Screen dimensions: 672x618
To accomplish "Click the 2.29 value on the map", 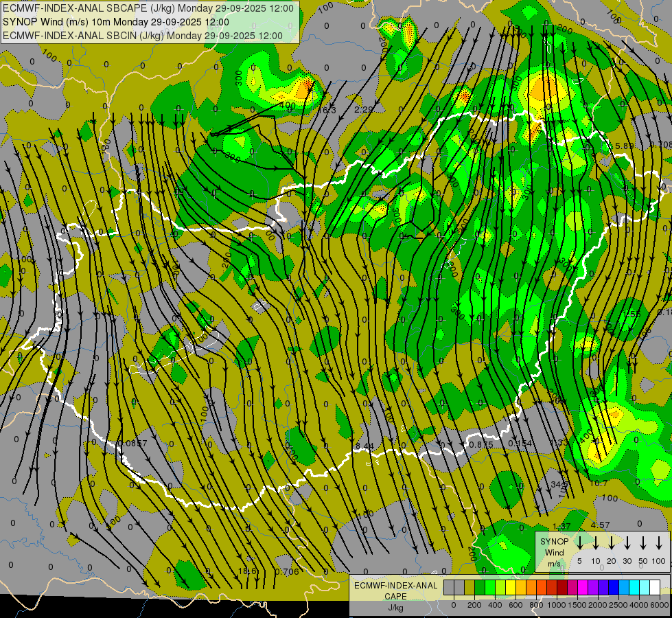I will (x=363, y=109).
